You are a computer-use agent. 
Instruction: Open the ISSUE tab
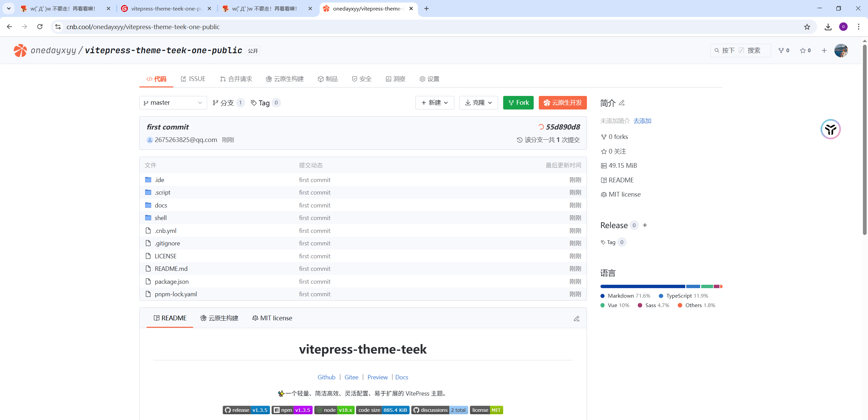coord(193,79)
